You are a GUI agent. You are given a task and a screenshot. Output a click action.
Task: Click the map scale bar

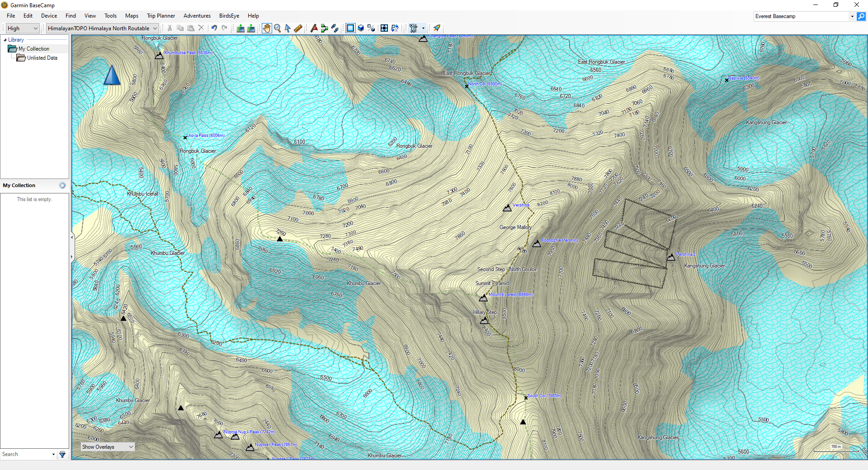[836, 449]
